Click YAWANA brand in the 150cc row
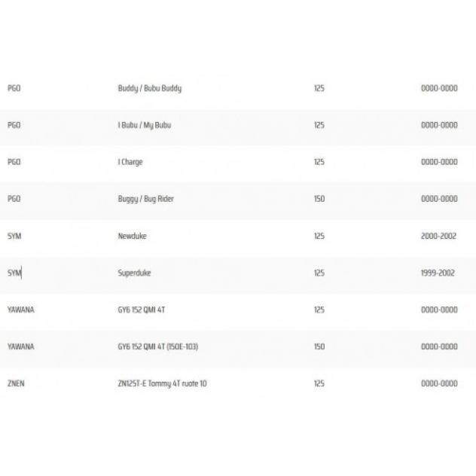 point(21,346)
